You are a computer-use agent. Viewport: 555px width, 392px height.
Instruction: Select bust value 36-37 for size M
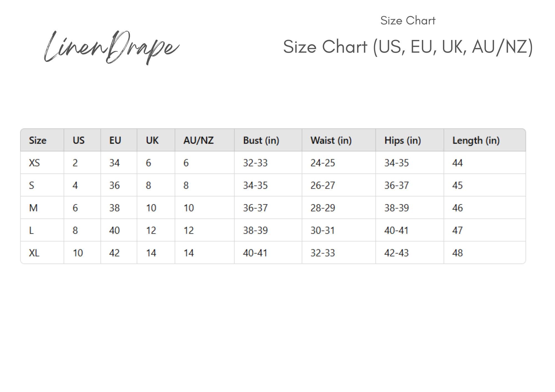255,208
